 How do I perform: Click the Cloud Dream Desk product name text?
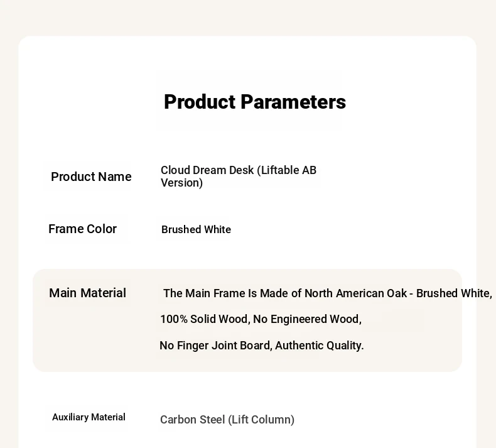pos(239,177)
